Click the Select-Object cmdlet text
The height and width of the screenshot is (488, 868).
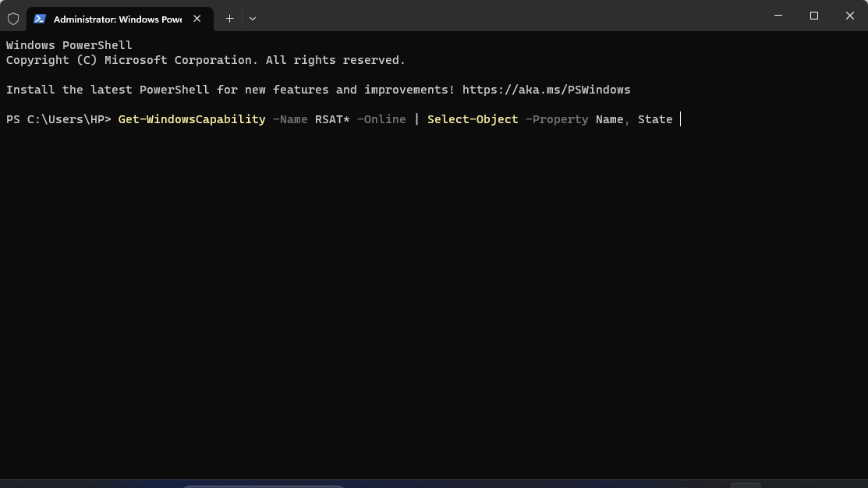point(473,119)
